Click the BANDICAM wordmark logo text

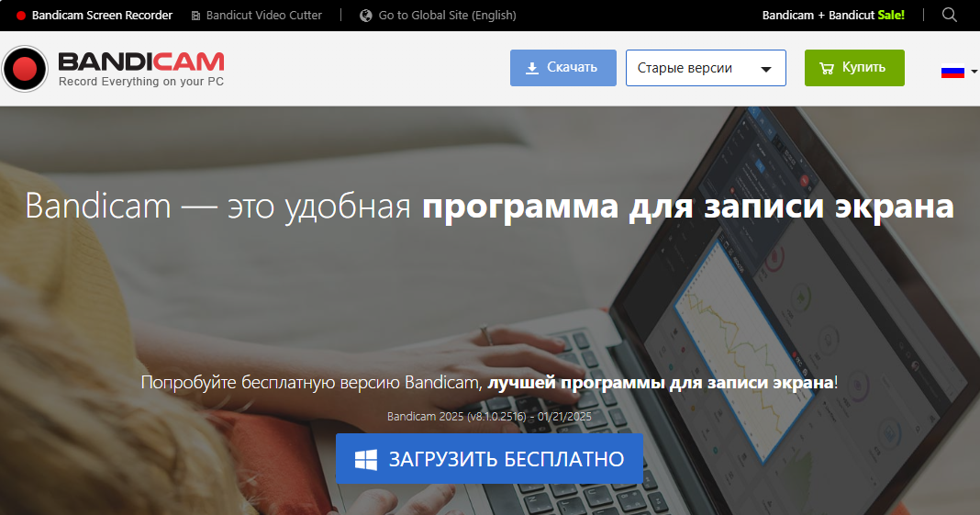141,62
